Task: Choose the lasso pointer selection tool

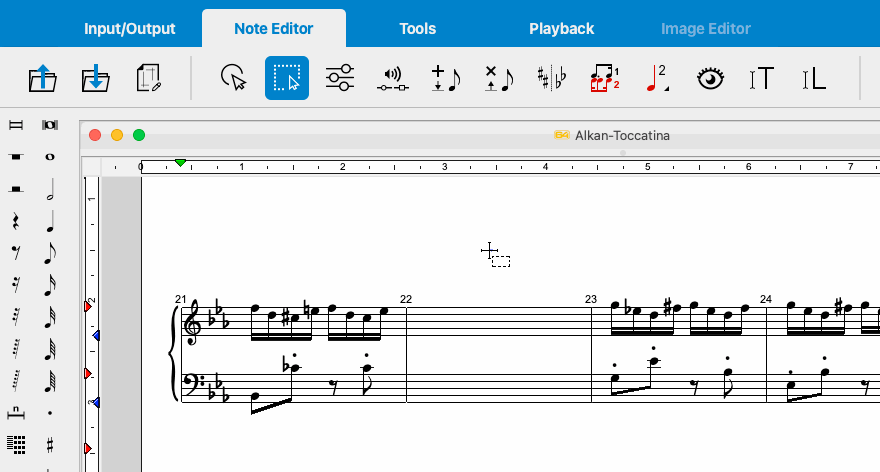Action: (x=233, y=78)
